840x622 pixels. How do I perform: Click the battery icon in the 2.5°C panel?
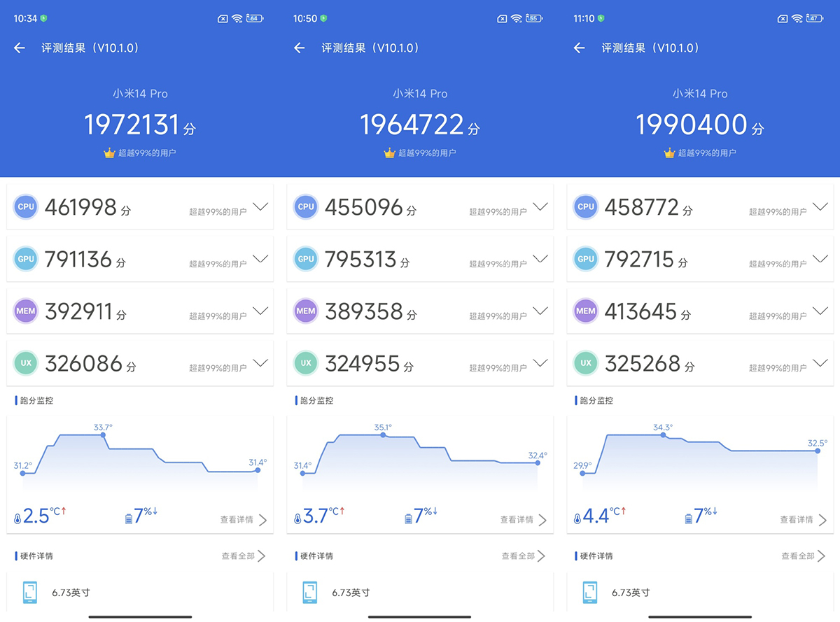tap(128, 518)
